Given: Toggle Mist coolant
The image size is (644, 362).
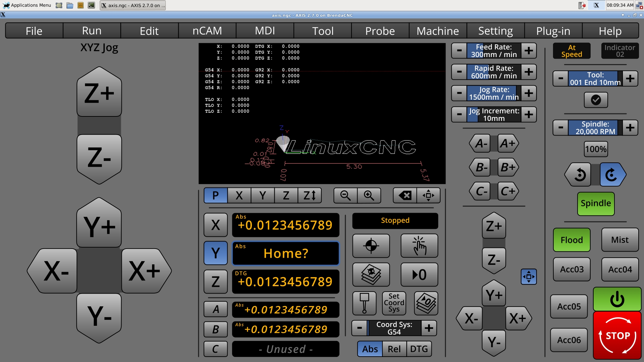Looking at the screenshot, I should pos(620,240).
